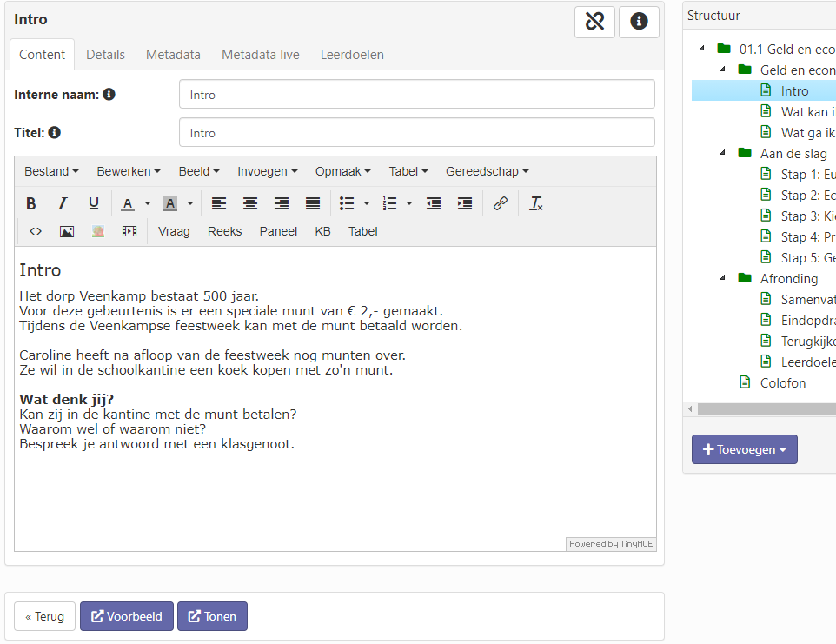Click the insert media video icon
This screenshot has height=644, width=836.
pyautogui.click(x=129, y=231)
